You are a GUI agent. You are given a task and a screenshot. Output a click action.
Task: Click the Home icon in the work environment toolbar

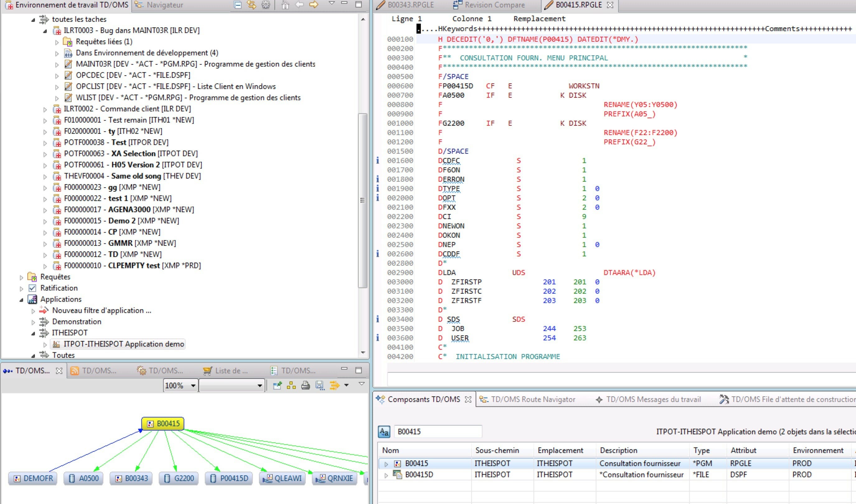point(285,5)
